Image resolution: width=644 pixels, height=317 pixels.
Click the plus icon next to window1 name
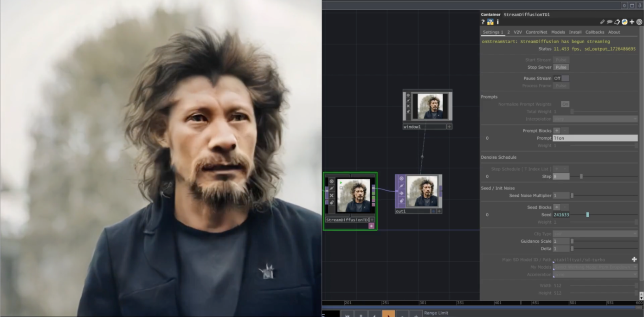pyautogui.click(x=449, y=127)
